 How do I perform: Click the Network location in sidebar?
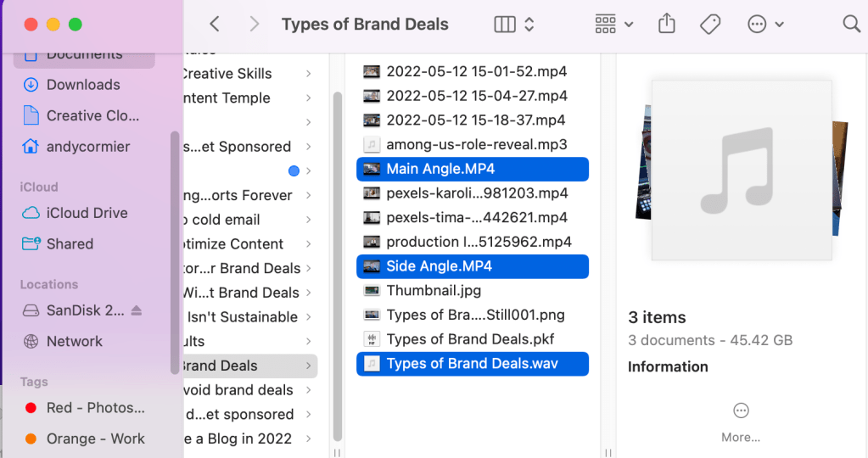74,341
